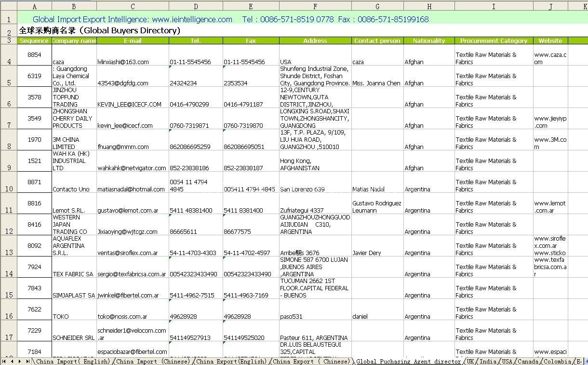
Task: Select email fhuang@mmm.com
Action: pos(133,140)
